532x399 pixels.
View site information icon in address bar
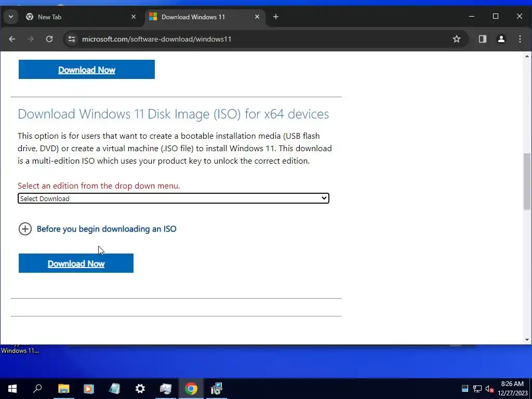(72, 39)
